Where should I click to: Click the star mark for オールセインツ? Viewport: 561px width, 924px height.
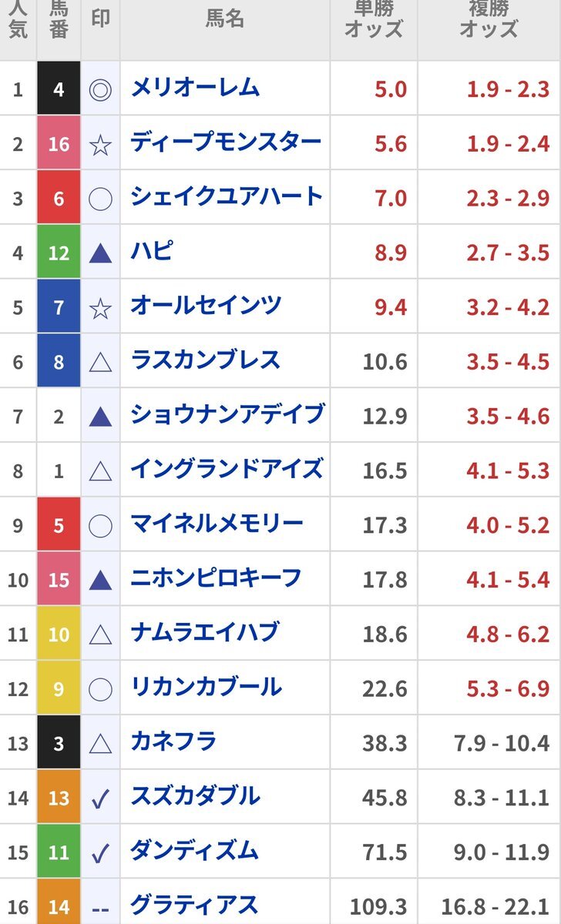[100, 308]
